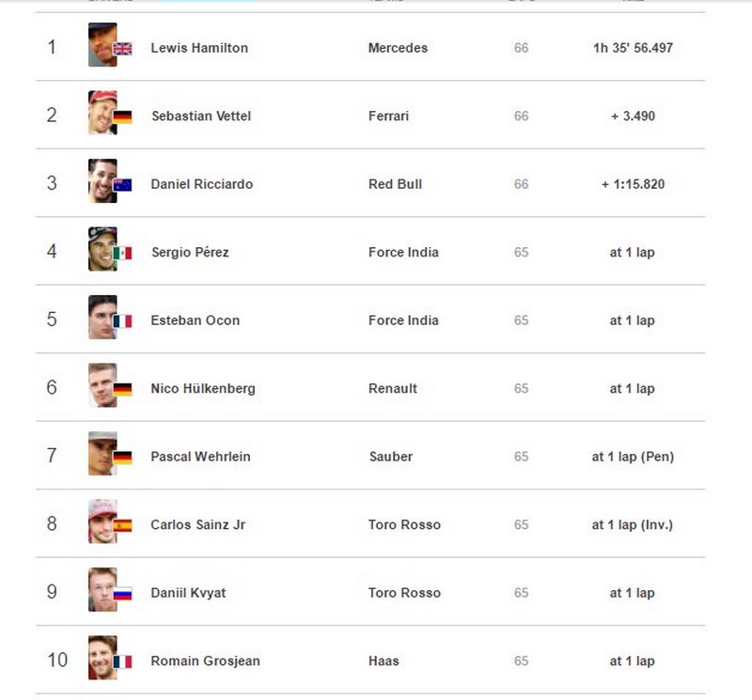Click Sebastian Vettel's driver photo
Image resolution: width=752 pixels, height=700 pixels.
(102, 112)
